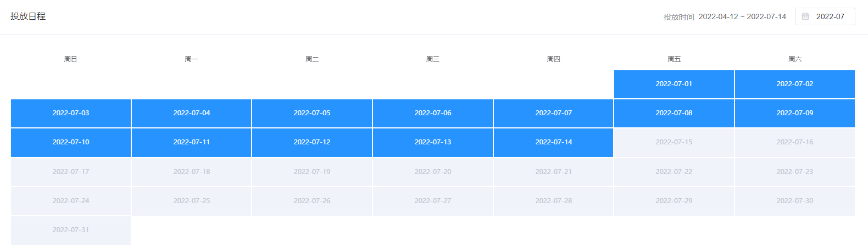Click the 投放日程 panel title

[x=28, y=16]
